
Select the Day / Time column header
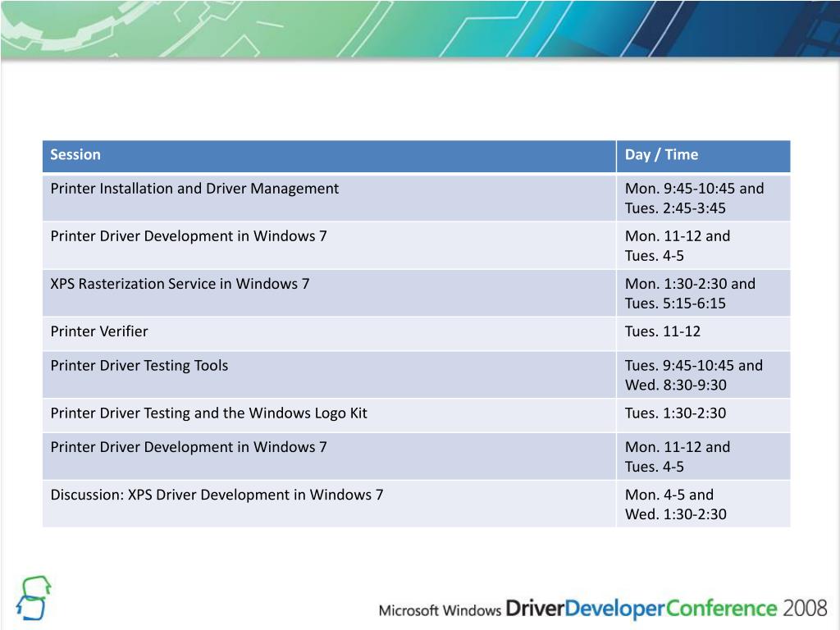tap(703, 156)
